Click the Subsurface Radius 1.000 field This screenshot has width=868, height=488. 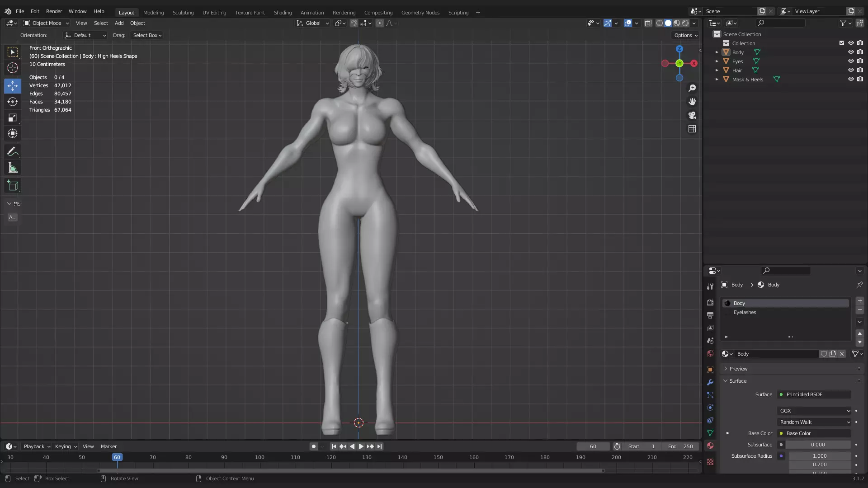820,456
